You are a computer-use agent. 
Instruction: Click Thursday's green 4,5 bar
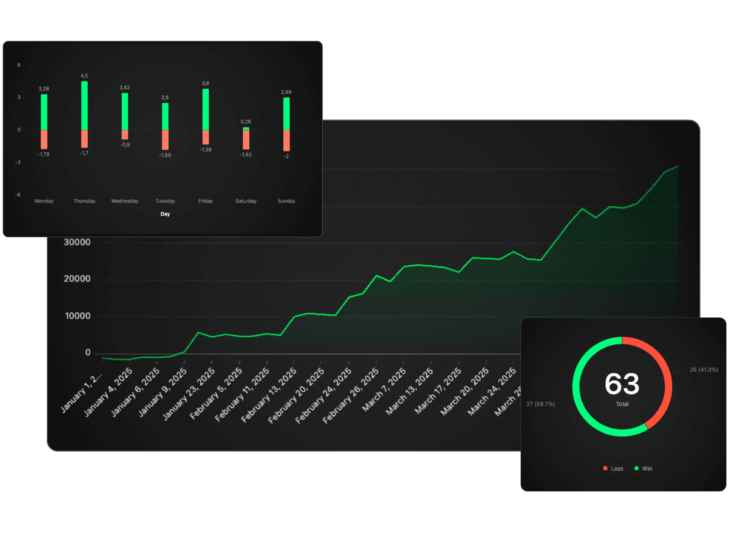tap(84, 105)
